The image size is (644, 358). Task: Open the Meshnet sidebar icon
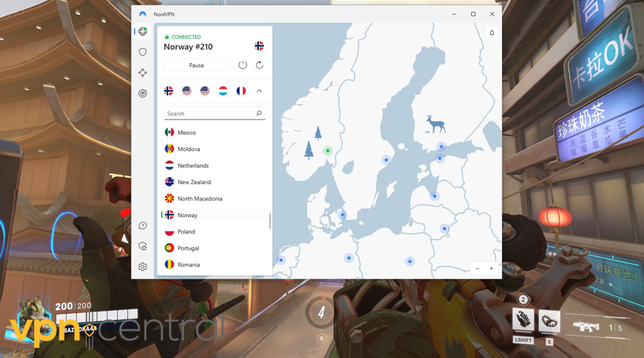(x=142, y=73)
